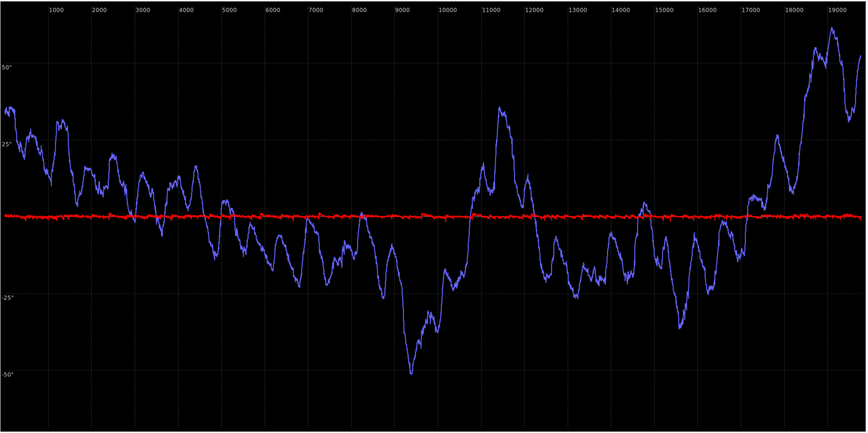Click the 5000 x-axis label
This screenshot has width=868, height=433.
(230, 10)
